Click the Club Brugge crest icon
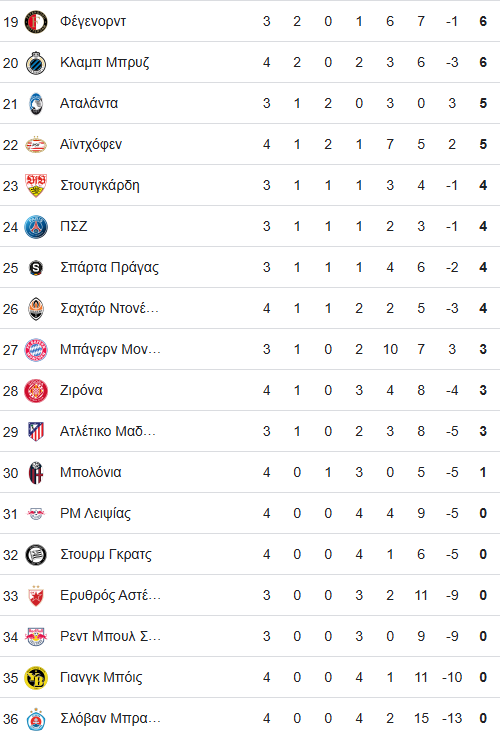The width and height of the screenshot is (500, 732). [x=36, y=63]
